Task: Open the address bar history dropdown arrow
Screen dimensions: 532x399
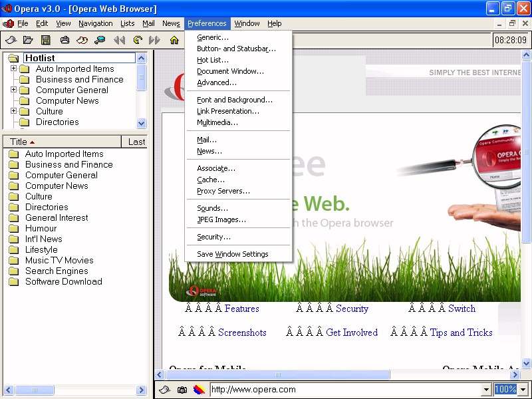Action: tap(486, 390)
